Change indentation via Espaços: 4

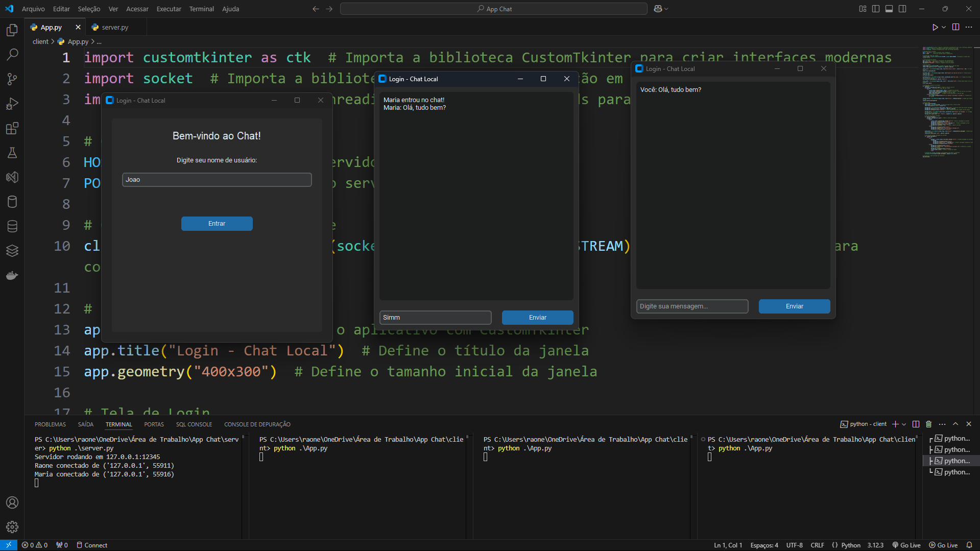(764, 545)
